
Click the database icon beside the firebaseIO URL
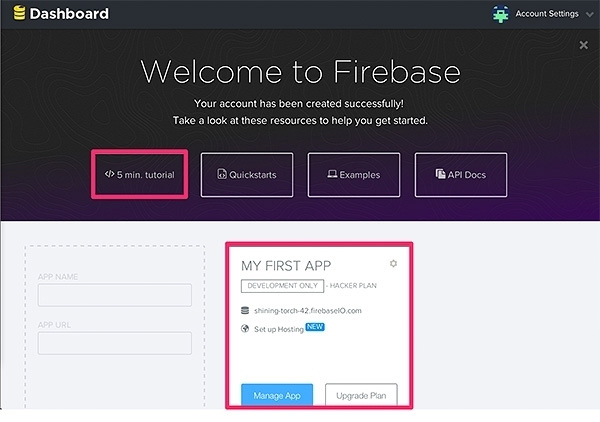pyautogui.click(x=245, y=310)
